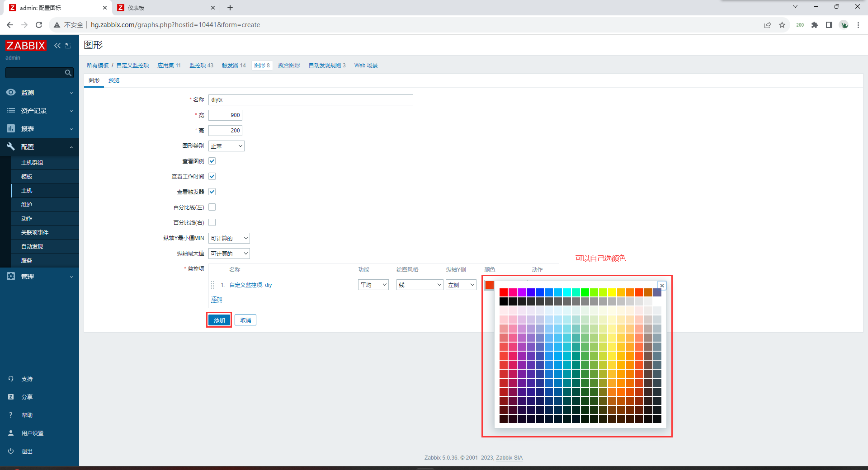Uncheck the 查看触发器 checkbox
The width and height of the screenshot is (868, 470).
click(x=212, y=192)
